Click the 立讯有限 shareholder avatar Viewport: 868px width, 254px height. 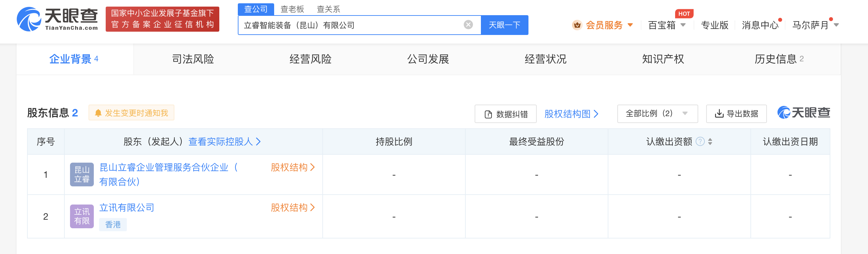(x=82, y=216)
